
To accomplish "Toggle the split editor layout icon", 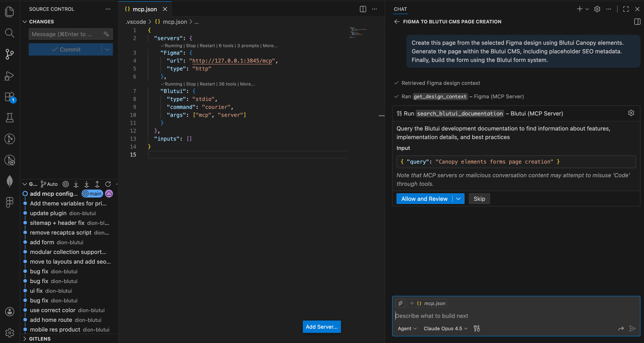I will pos(363,9).
